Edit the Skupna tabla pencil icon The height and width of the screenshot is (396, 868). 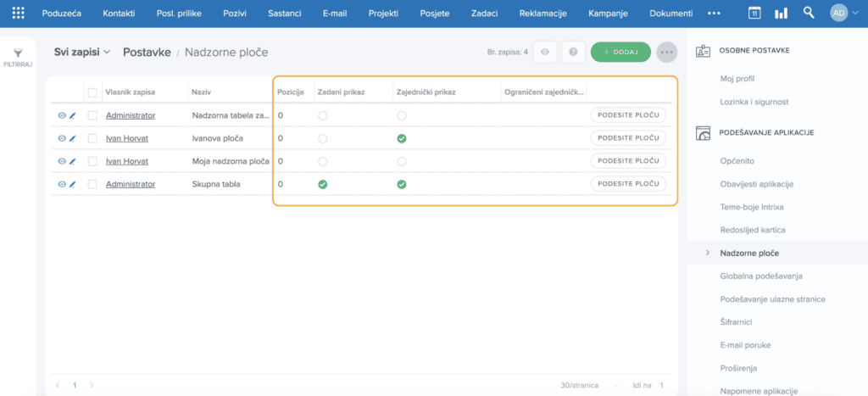click(72, 184)
